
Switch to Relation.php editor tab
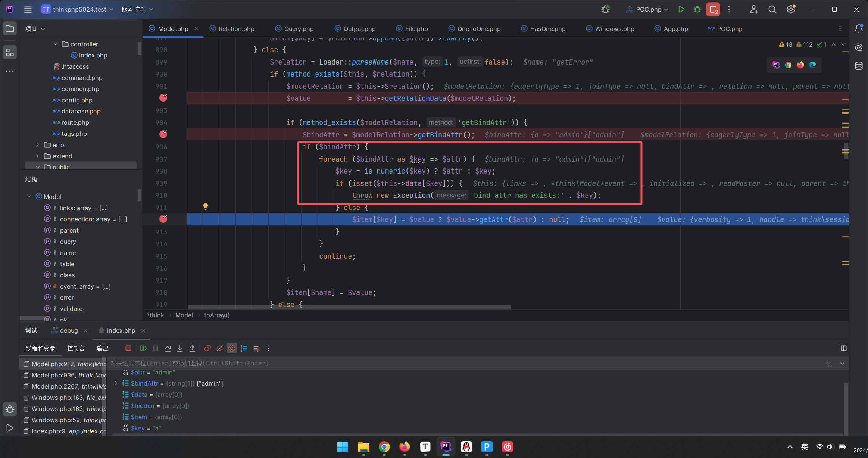[232, 29]
